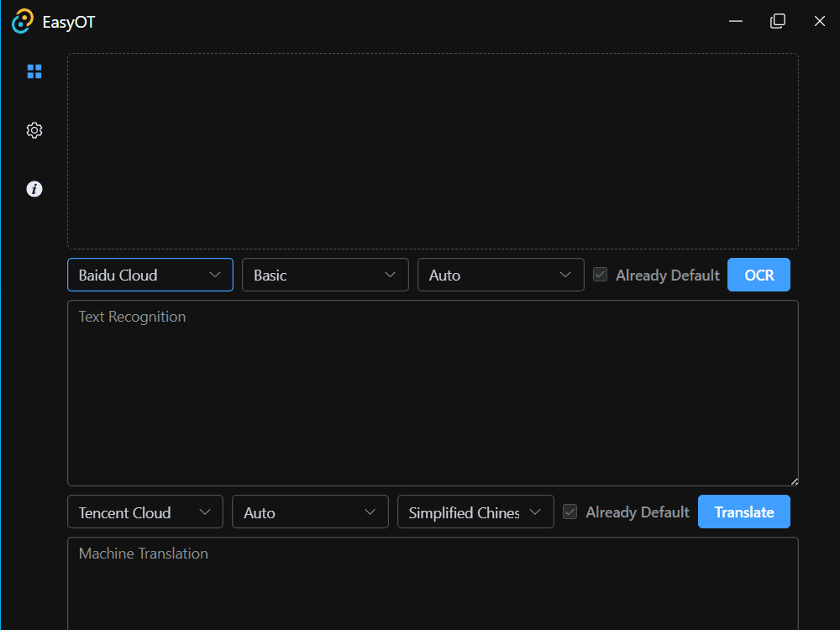This screenshot has height=630, width=840.
Task: Minimize the EasyOT window
Action: (736, 21)
